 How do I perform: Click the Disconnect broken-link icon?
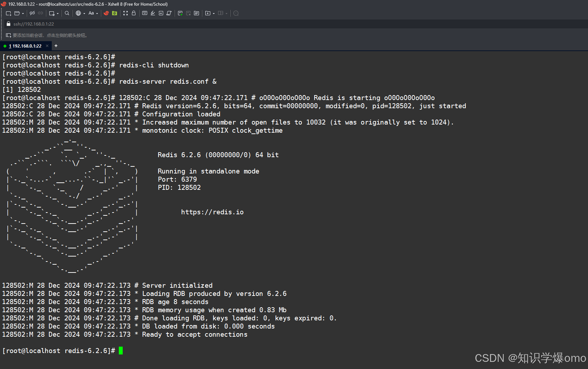(32, 13)
